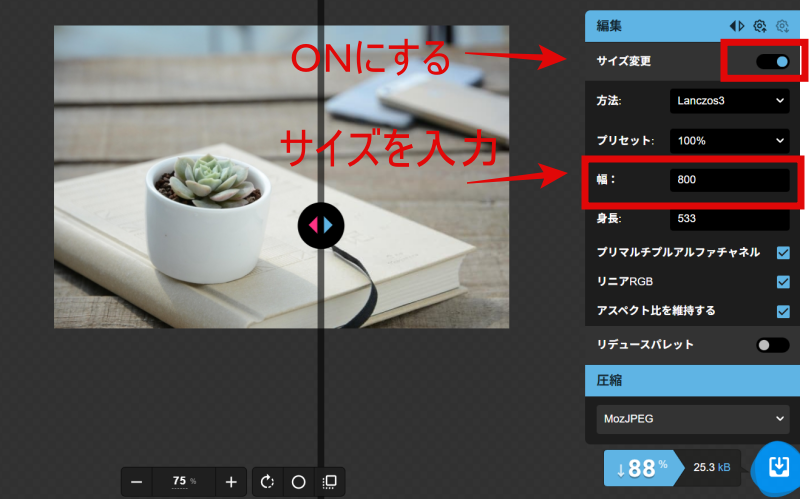Screen dimensions: 809x499
Task: Open the MozJPEG compression dropdown
Action: [x=692, y=419]
